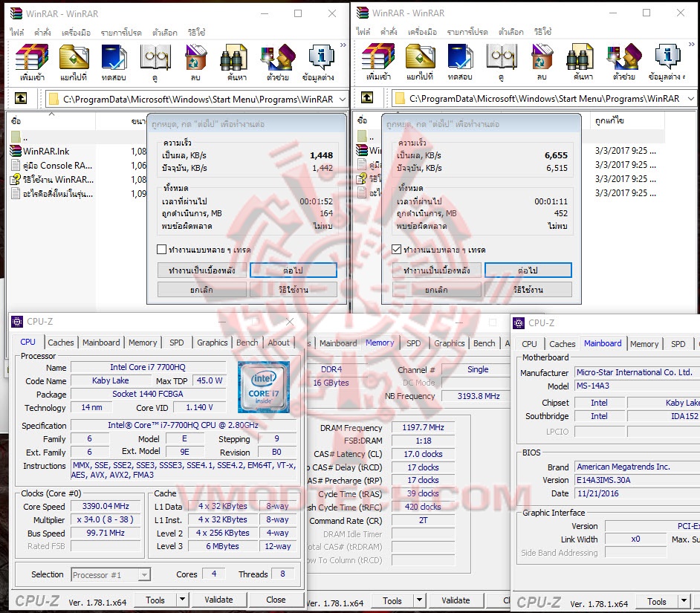The width and height of the screenshot is (700, 613).
Task: Switch to Caches tab in left CPU-Z
Action: click(x=61, y=343)
